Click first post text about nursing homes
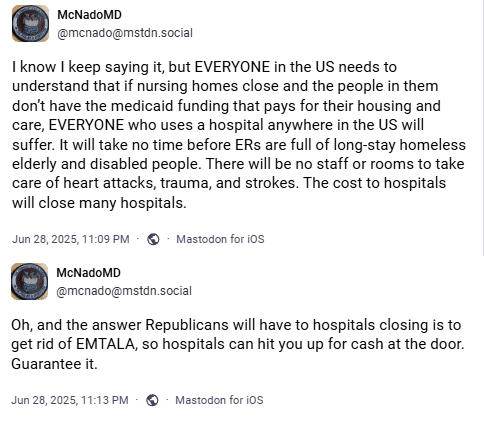Image resolution: width=484 pixels, height=423 pixels. (239, 135)
